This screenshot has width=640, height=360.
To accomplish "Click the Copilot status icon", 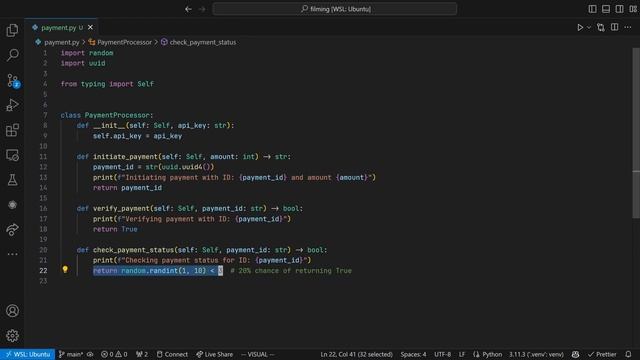I will pos(575,354).
